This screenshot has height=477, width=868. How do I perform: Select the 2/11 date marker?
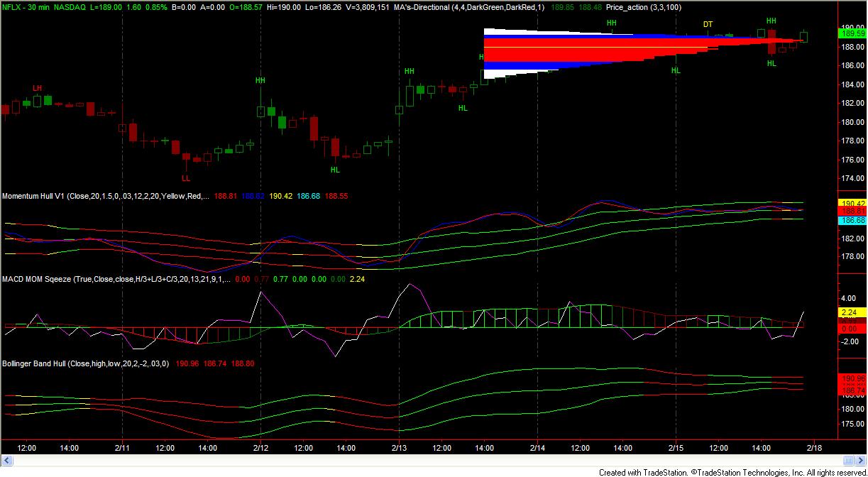coord(123,449)
